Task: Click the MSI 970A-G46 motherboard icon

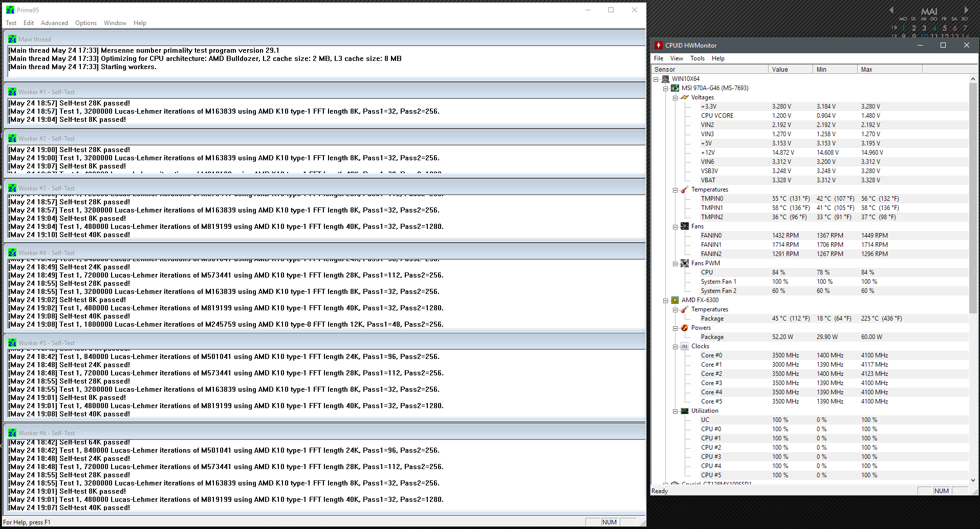Action: (675, 88)
